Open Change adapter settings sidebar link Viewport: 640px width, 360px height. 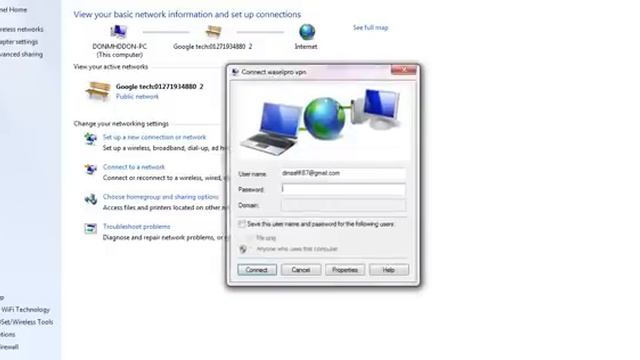pyautogui.click(x=19, y=42)
